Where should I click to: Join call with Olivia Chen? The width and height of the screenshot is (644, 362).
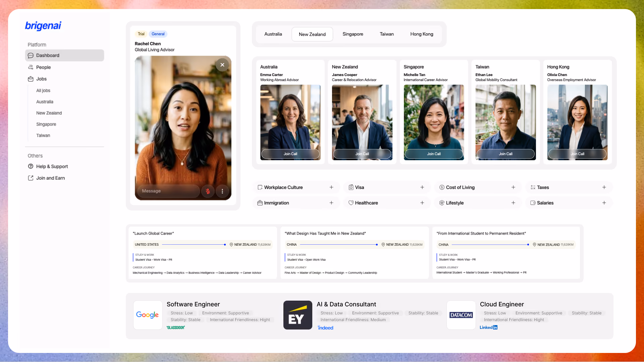pyautogui.click(x=578, y=154)
